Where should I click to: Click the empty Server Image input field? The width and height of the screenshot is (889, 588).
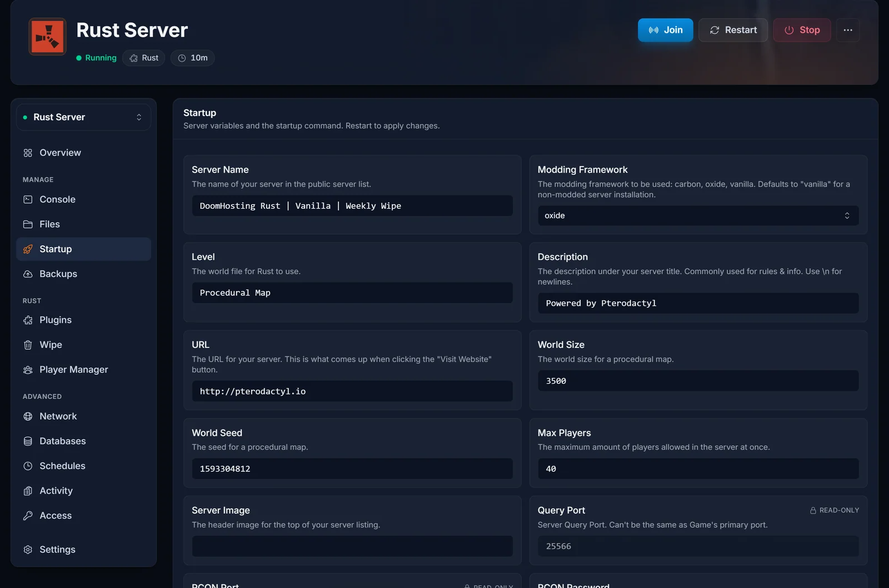tap(352, 546)
